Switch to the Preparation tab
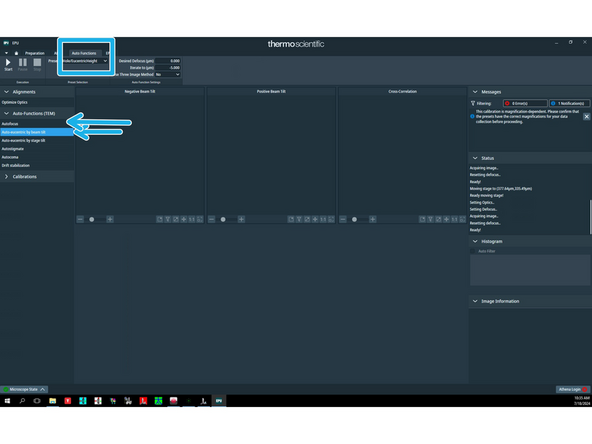 pos(35,53)
